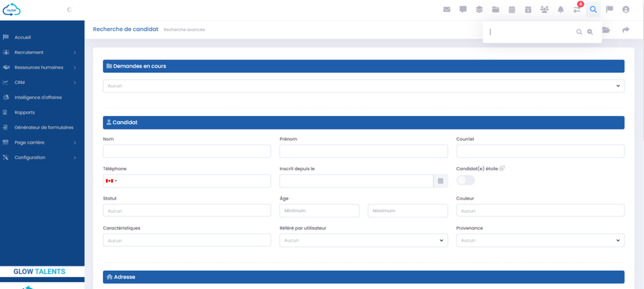644x289 pixels.
Task: Open the calendar grid icon
Action: (512, 10)
